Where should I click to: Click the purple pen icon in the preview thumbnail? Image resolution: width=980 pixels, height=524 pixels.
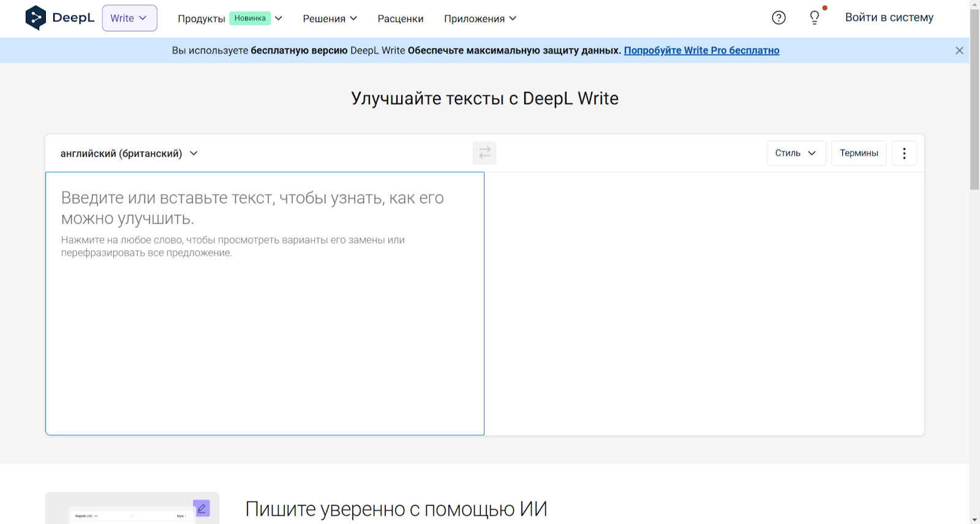[202, 508]
